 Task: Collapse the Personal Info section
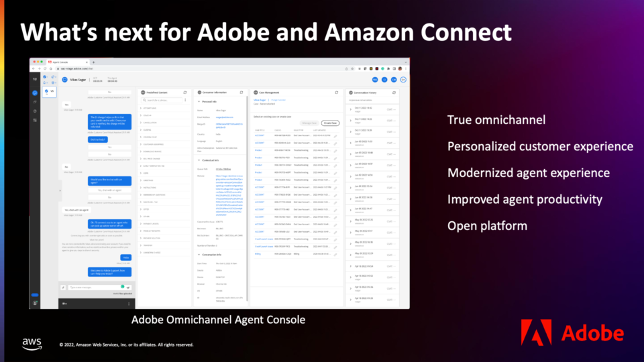199,101
